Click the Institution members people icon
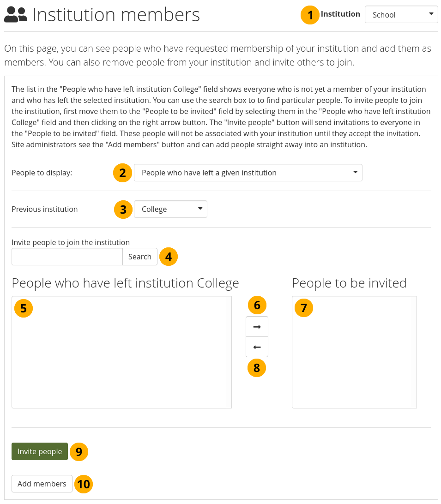Viewport: 441px width, 504px height. [16, 15]
